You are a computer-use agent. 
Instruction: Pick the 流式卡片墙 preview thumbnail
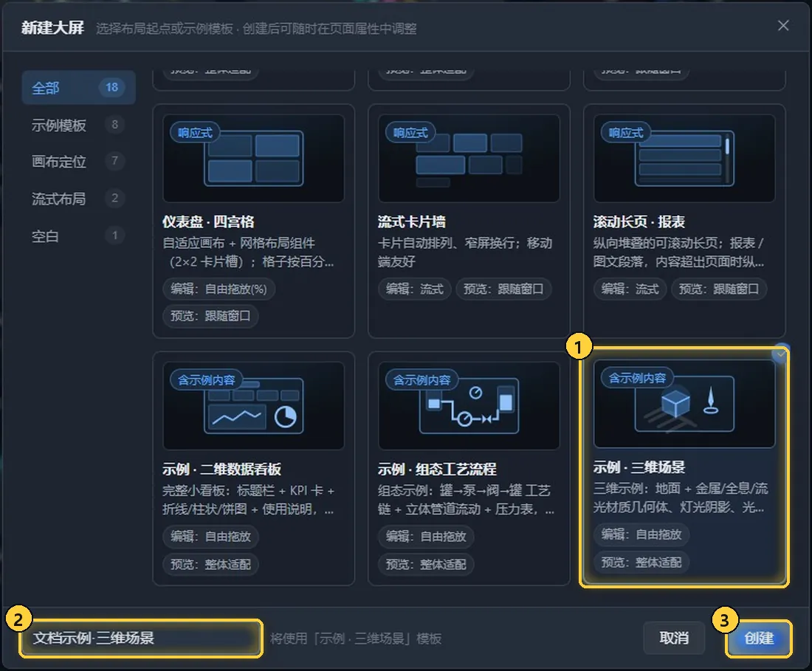(469, 159)
